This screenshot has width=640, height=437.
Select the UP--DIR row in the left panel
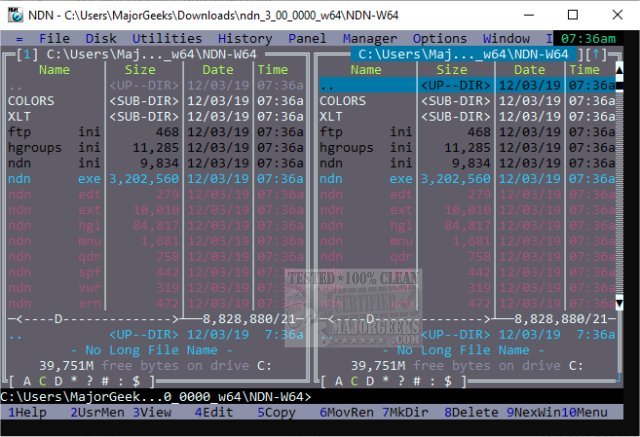156,85
